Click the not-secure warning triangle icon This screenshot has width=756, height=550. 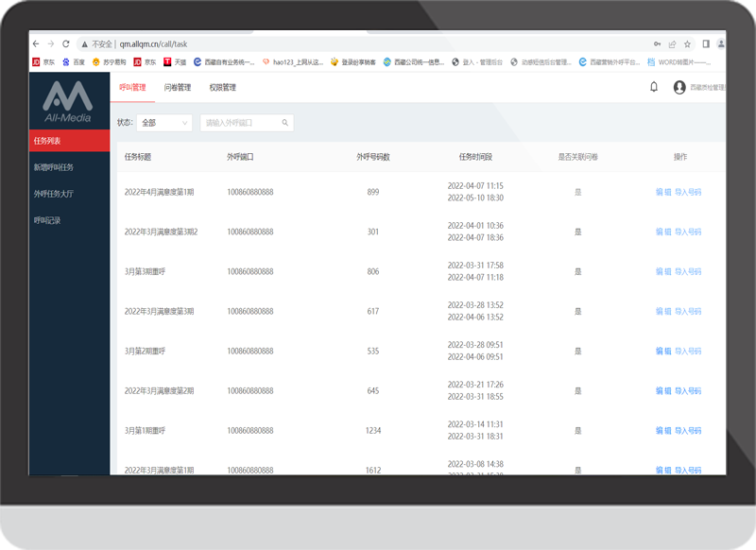coord(85,44)
